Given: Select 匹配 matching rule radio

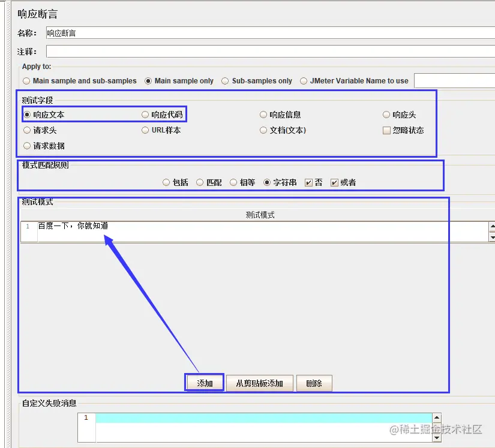Looking at the screenshot, I should [x=200, y=182].
